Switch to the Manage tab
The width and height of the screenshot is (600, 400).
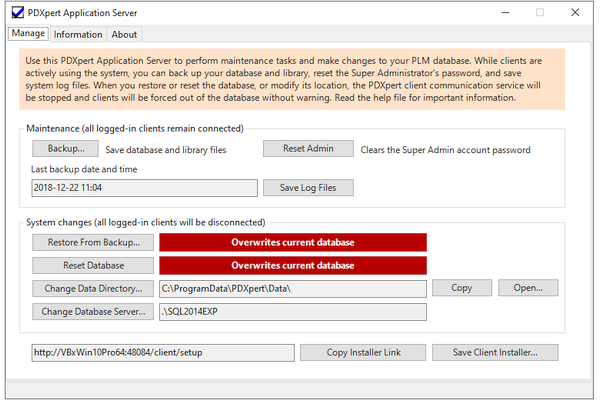(x=28, y=33)
